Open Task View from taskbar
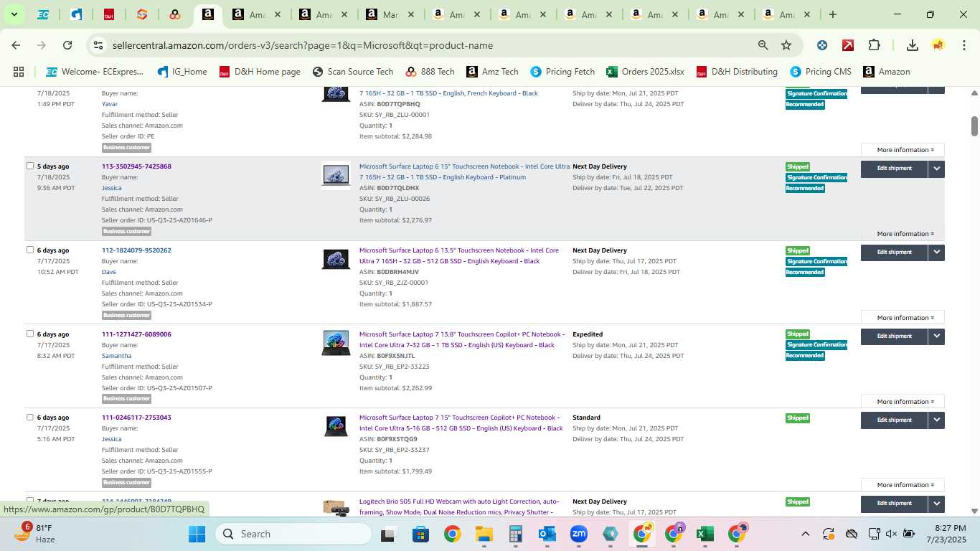The width and height of the screenshot is (980, 551). coord(388,534)
